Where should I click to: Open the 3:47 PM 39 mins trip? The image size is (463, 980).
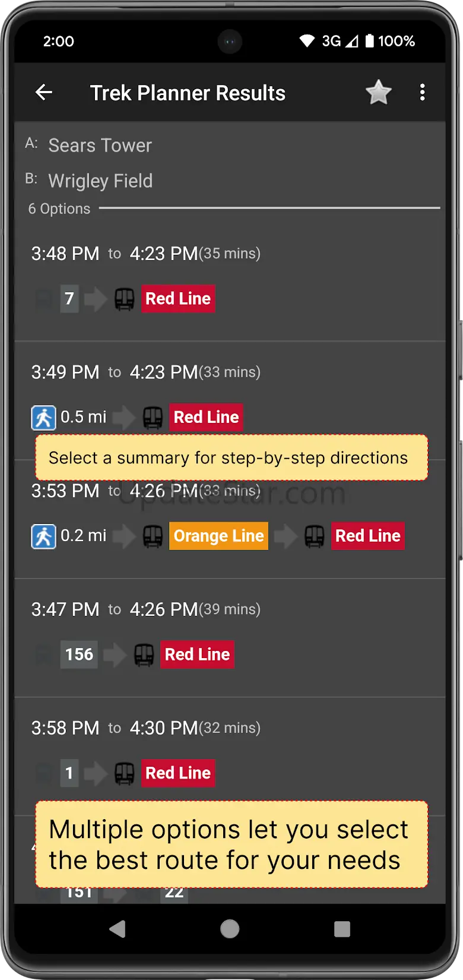pos(145,609)
